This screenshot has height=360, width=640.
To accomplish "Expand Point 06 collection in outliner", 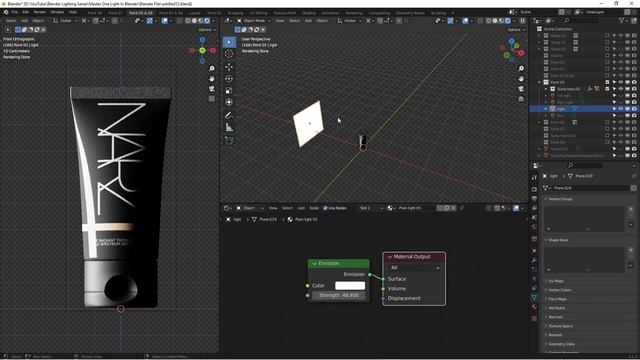I will (540, 122).
